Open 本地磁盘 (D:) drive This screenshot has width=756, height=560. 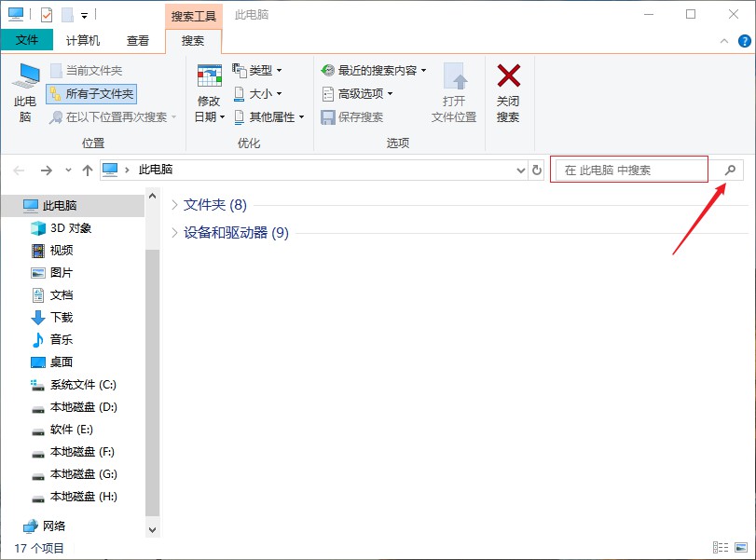(73, 407)
